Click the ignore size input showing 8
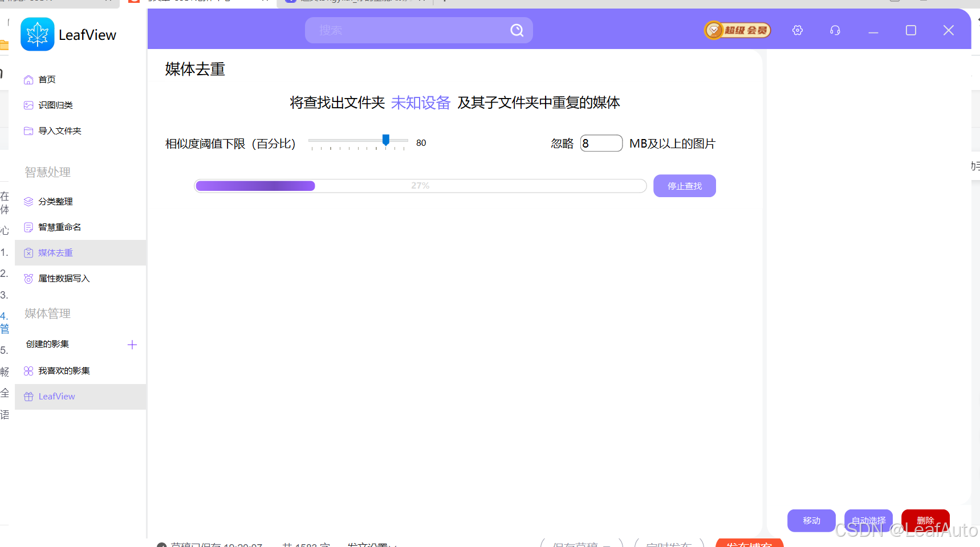This screenshot has height=547, width=980. click(x=601, y=143)
